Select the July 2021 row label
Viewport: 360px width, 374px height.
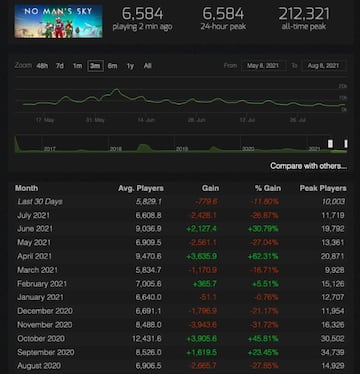[33, 215]
